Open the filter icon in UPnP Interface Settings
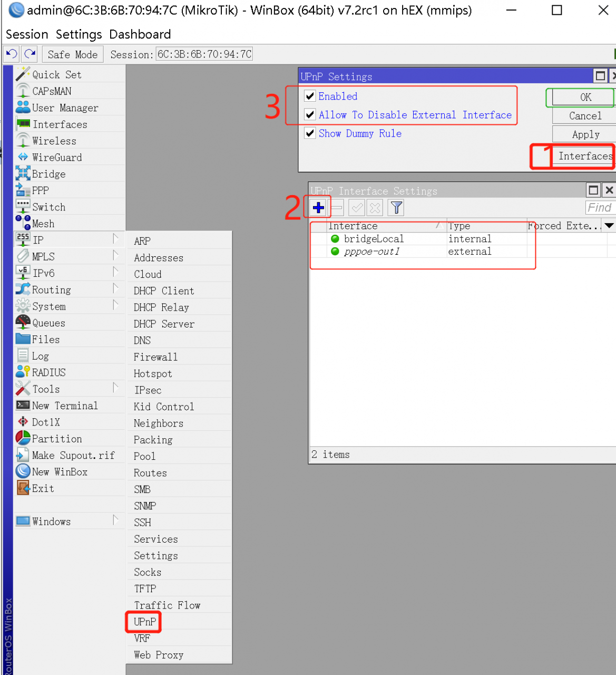Screen dimensions: 616x675 point(396,207)
